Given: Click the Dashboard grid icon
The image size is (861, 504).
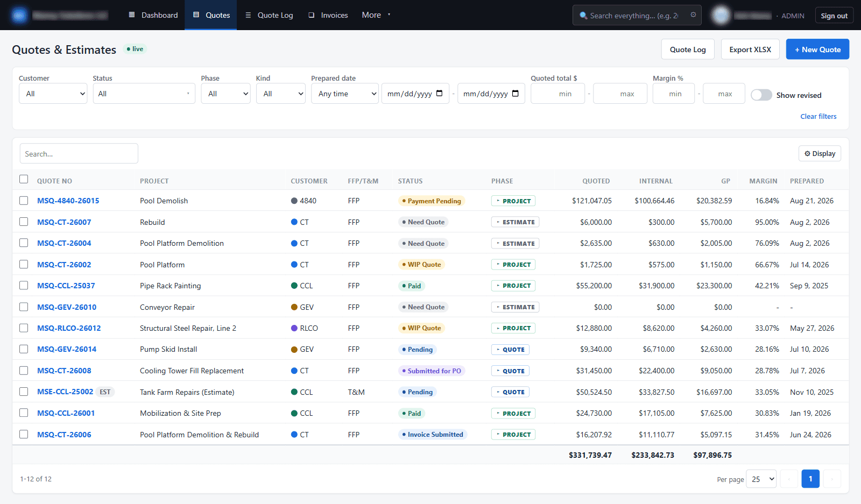Looking at the screenshot, I should [x=132, y=15].
